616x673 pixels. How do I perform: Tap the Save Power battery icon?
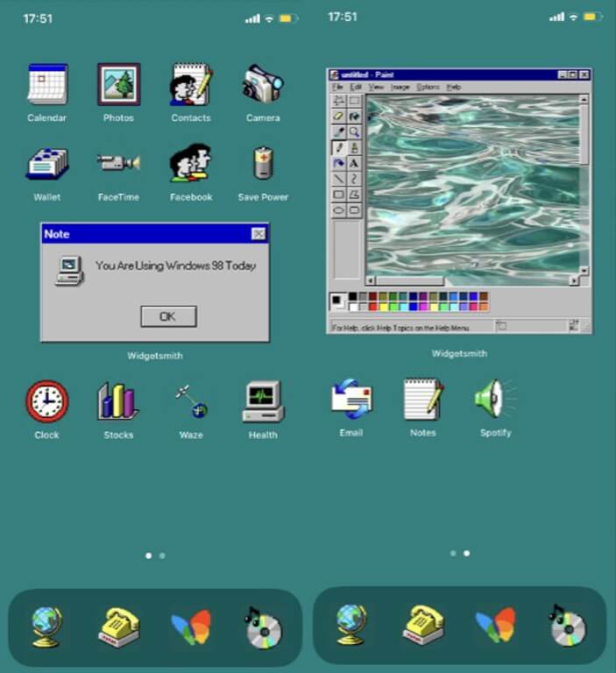263,164
